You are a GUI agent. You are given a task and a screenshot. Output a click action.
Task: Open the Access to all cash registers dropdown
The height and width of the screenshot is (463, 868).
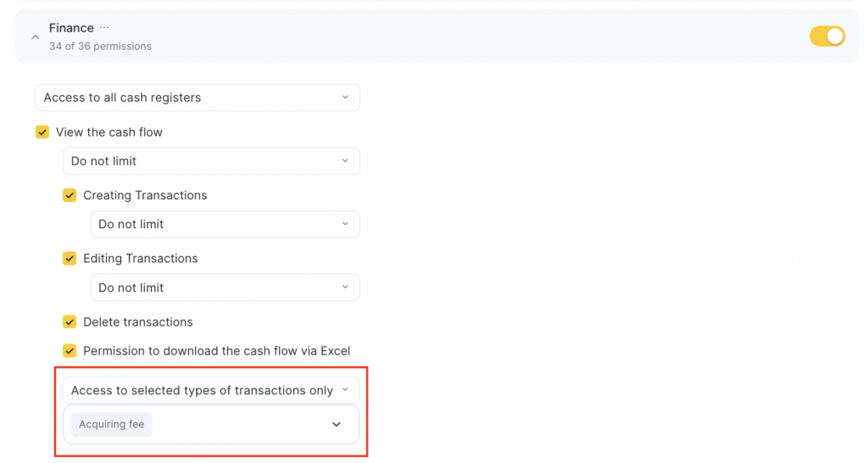point(197,98)
